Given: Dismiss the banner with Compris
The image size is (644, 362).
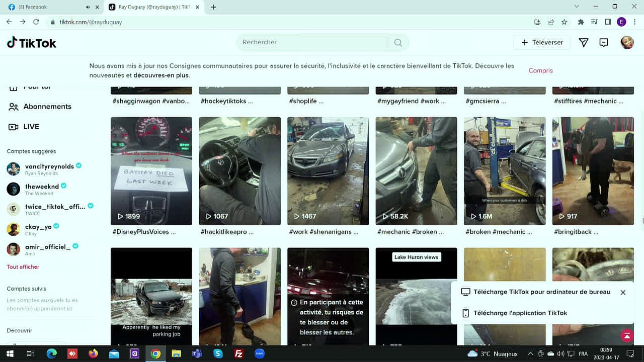Looking at the screenshot, I should (x=540, y=71).
